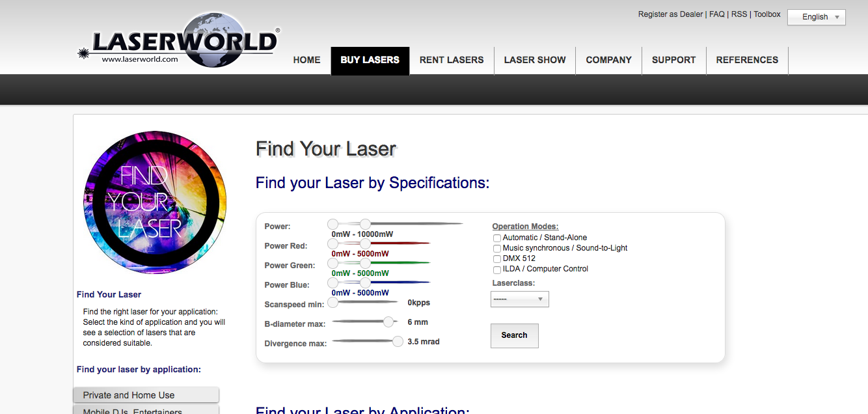Click the Power Green slider maximum handle

click(365, 263)
